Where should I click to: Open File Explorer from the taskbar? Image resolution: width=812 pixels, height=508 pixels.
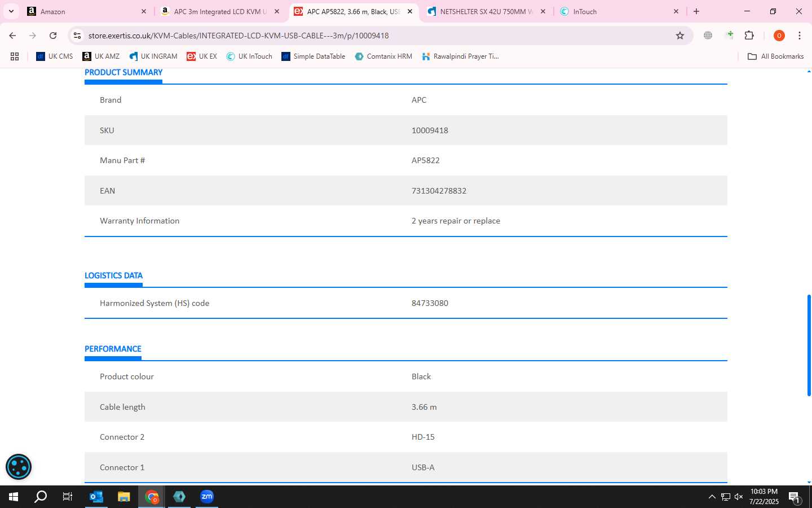pyautogui.click(x=124, y=497)
